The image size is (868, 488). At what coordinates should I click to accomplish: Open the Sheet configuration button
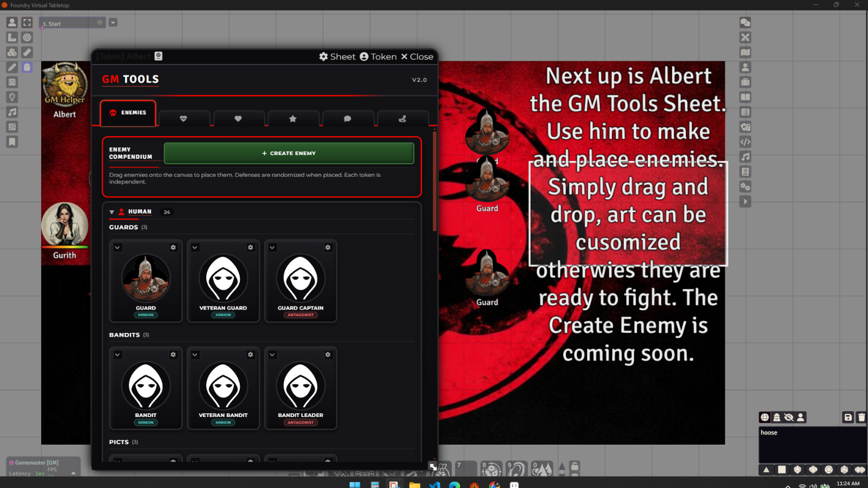point(337,57)
